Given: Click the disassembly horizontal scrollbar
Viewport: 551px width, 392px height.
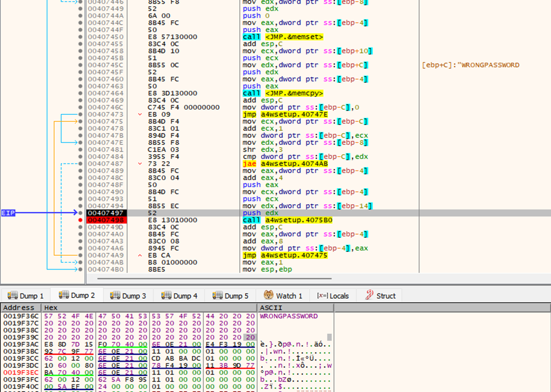Looking at the screenshot, I should pyautogui.click(x=214, y=279).
